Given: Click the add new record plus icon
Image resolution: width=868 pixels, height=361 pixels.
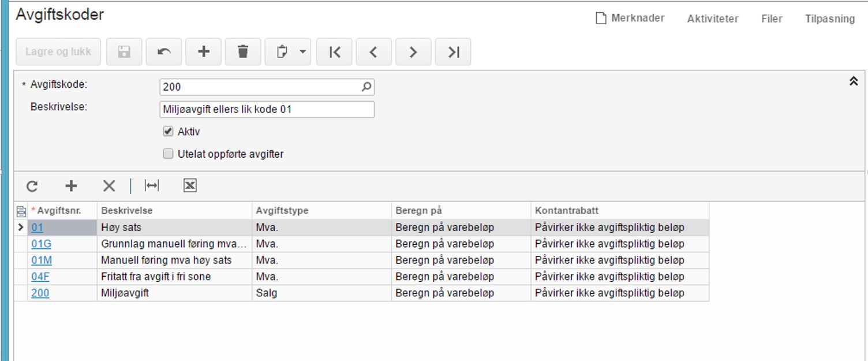Looking at the screenshot, I should [x=203, y=52].
